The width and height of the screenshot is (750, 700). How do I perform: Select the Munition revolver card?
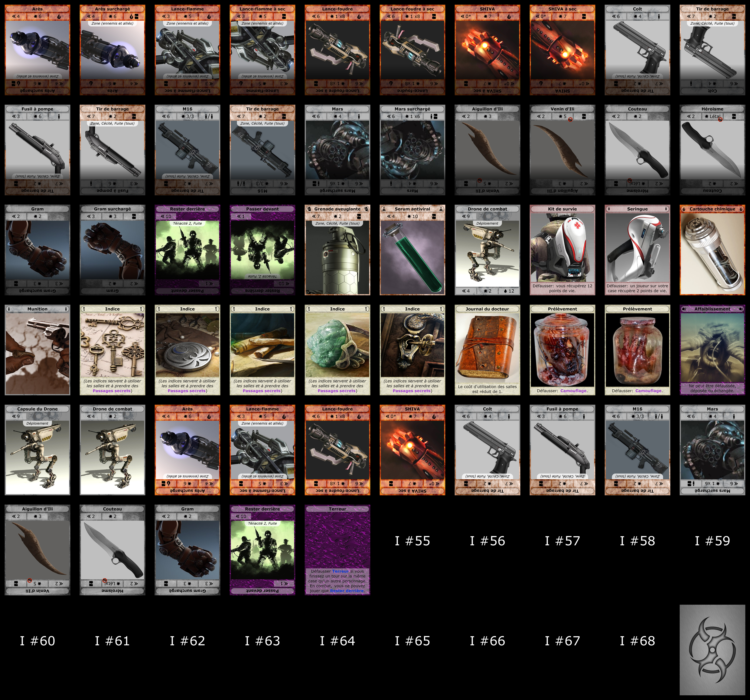coord(37,350)
